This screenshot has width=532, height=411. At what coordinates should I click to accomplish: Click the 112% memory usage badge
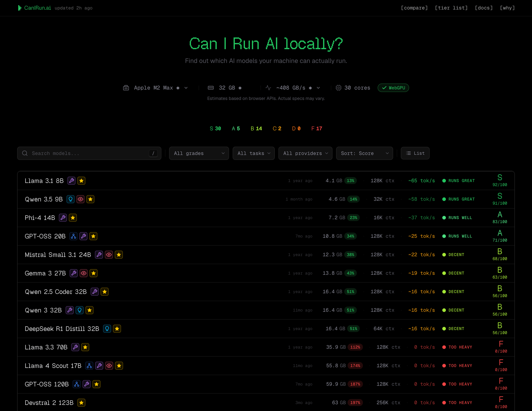[x=355, y=347]
